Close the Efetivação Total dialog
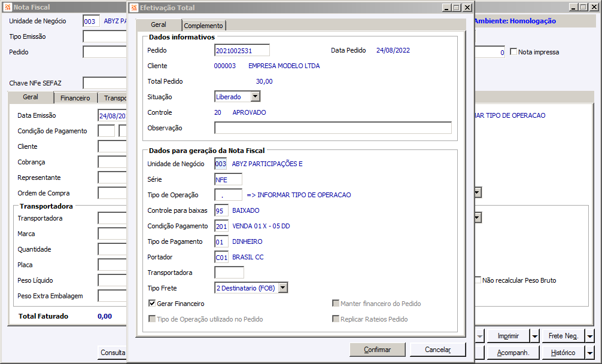The width and height of the screenshot is (602, 364). point(467,7)
